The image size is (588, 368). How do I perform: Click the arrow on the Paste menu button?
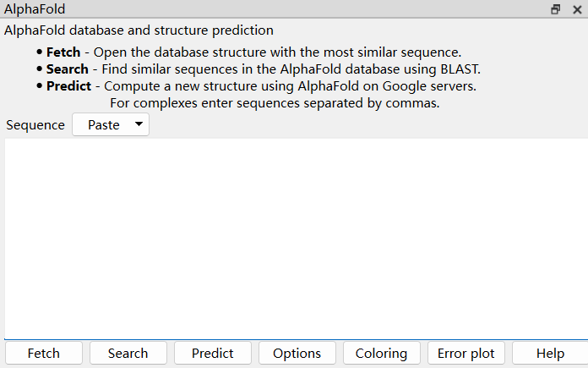pyautogui.click(x=139, y=124)
